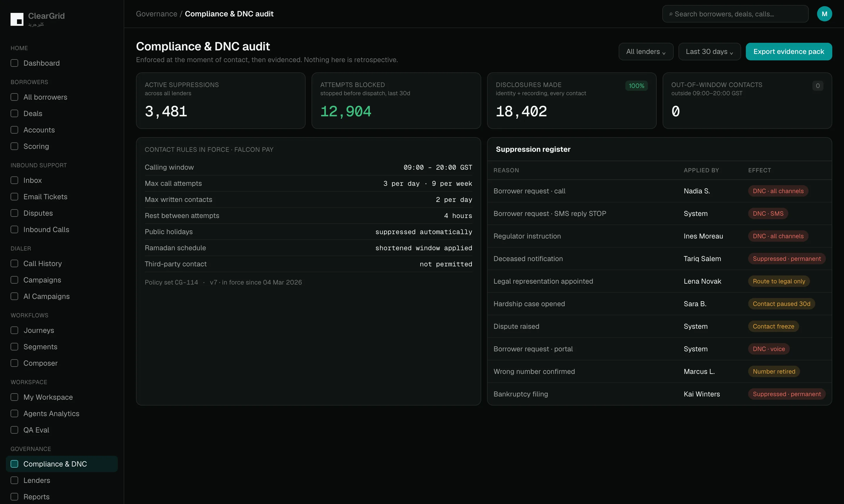The height and width of the screenshot is (504, 844).
Task: Open Journeys workflow label
Action: (x=39, y=331)
